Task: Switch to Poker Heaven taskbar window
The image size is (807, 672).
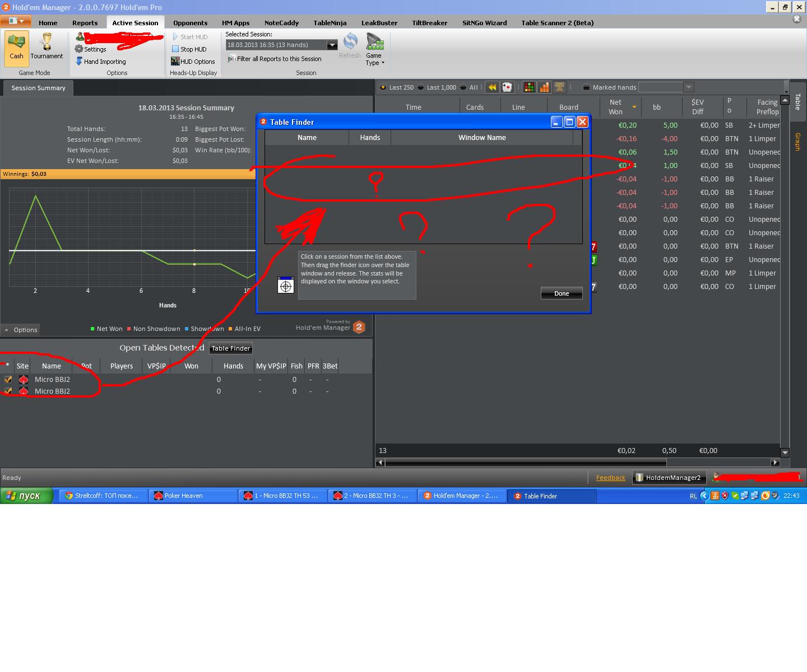Action: [x=193, y=496]
